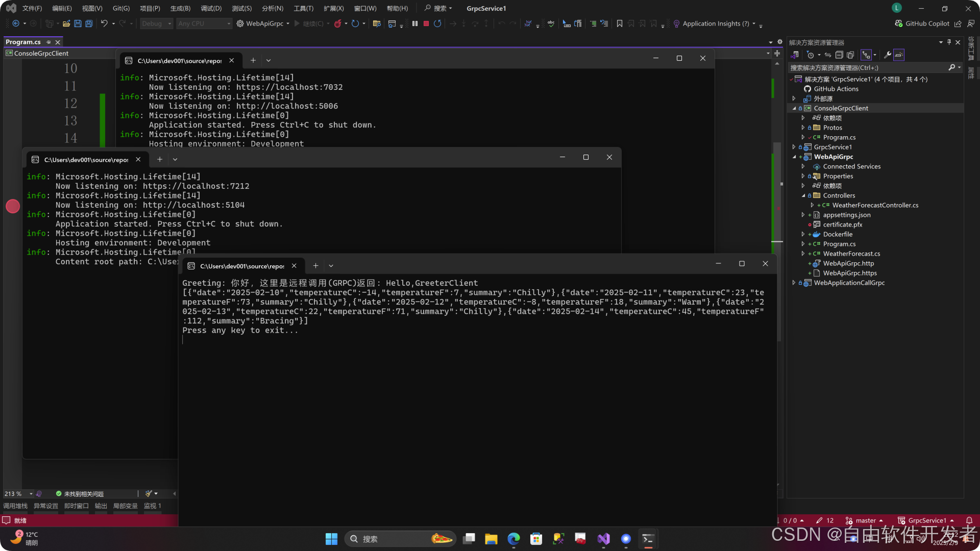This screenshot has width=980, height=551.
Task: Open the 调试(D) menu
Action: click(211, 8)
